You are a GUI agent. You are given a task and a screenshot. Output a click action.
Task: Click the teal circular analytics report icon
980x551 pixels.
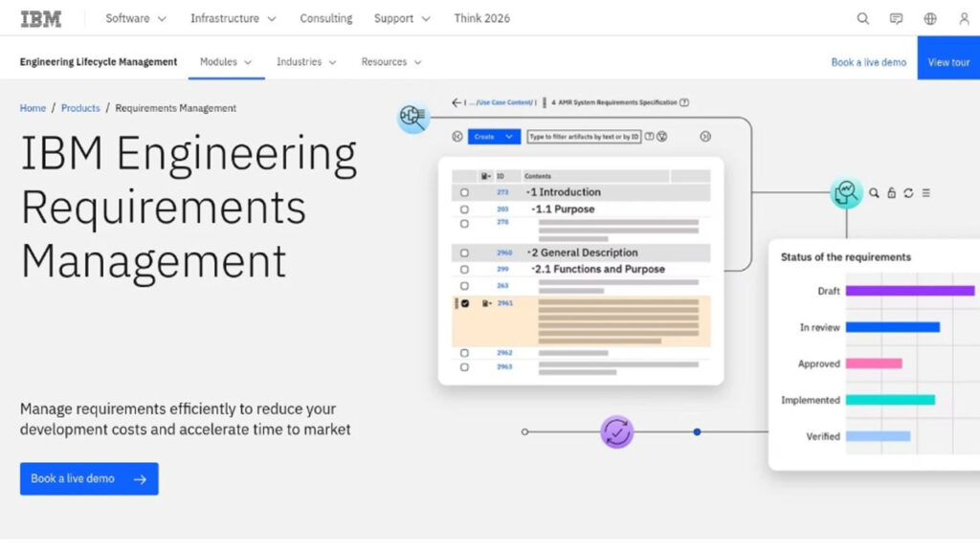(846, 192)
